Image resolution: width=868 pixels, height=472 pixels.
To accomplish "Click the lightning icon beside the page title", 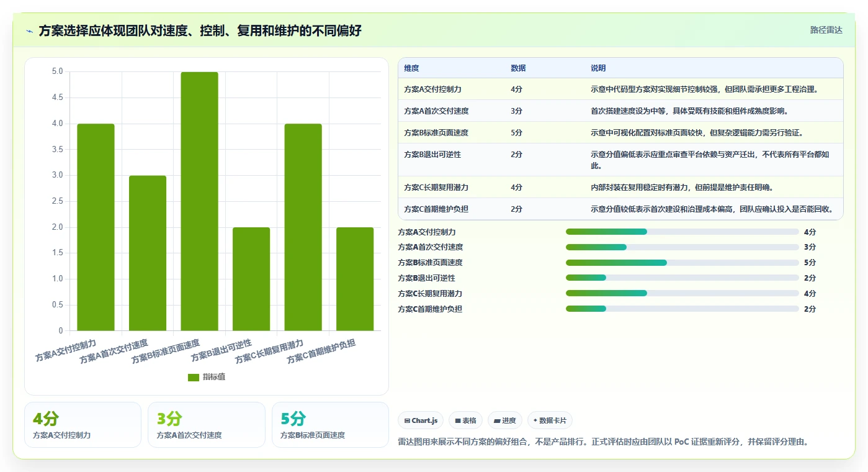I will click(30, 31).
